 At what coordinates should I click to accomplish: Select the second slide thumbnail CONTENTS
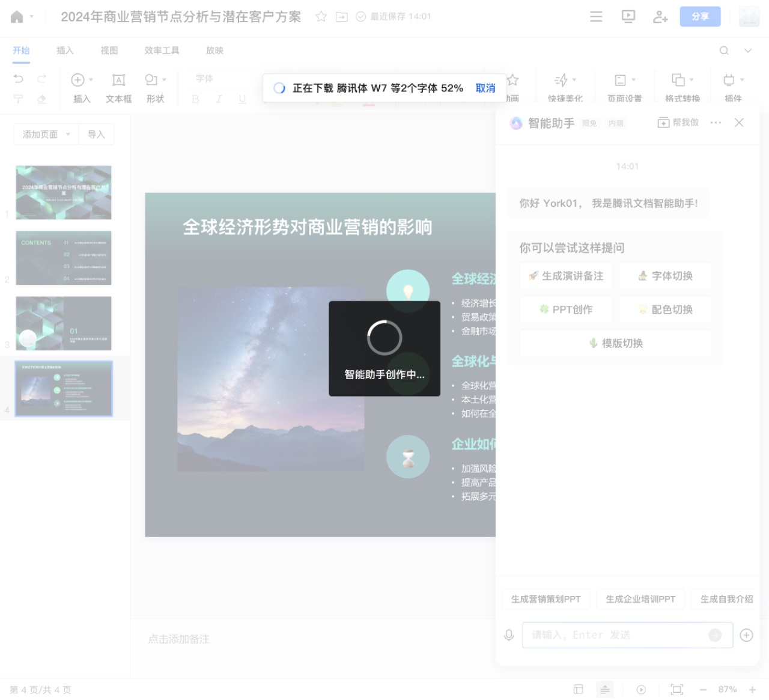point(64,258)
